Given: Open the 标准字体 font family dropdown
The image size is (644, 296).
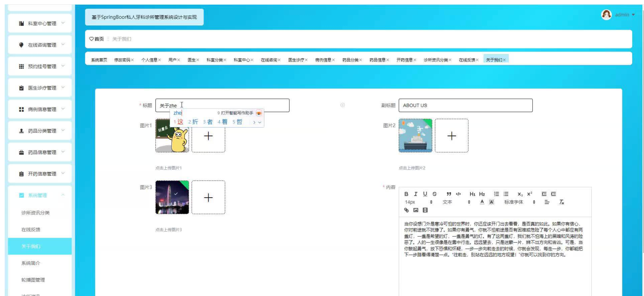Looking at the screenshot, I should (520, 202).
